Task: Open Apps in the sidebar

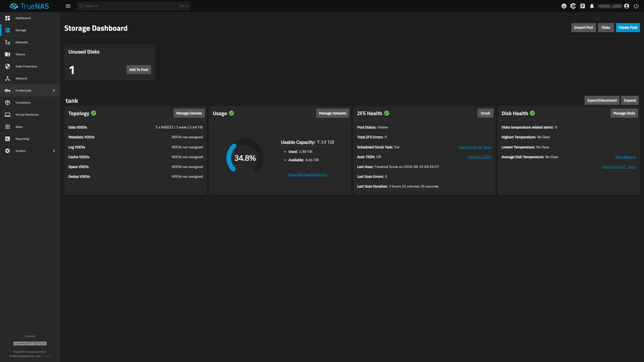Action: click(30, 127)
